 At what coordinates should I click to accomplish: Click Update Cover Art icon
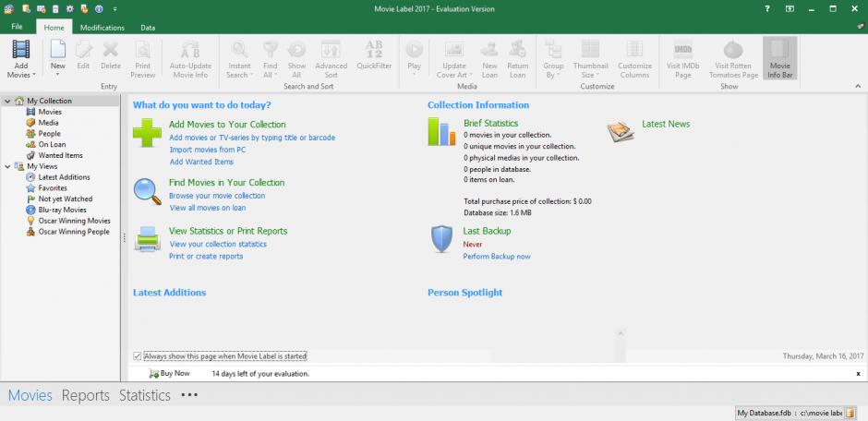click(454, 49)
